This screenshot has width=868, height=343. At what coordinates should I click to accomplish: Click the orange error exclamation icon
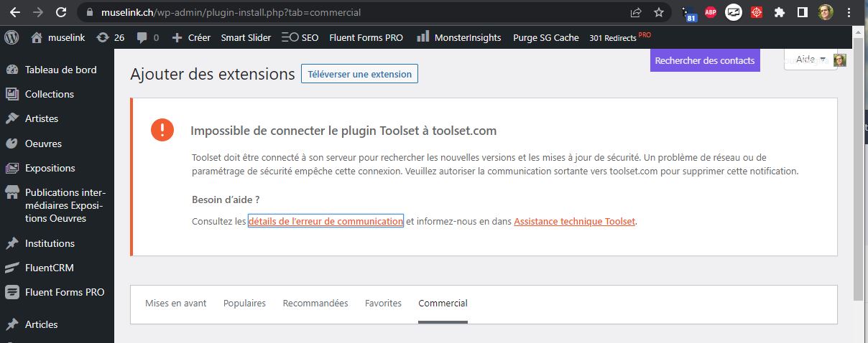[x=162, y=130]
